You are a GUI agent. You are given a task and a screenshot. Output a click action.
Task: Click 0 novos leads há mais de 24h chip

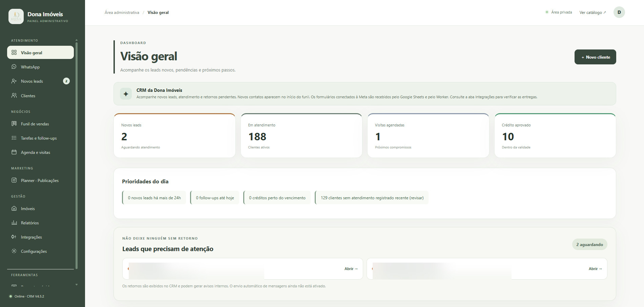pyautogui.click(x=154, y=198)
